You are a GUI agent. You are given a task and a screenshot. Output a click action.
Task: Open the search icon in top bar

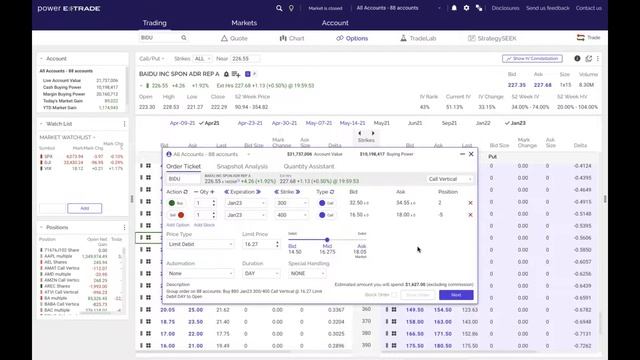[x=279, y=8]
